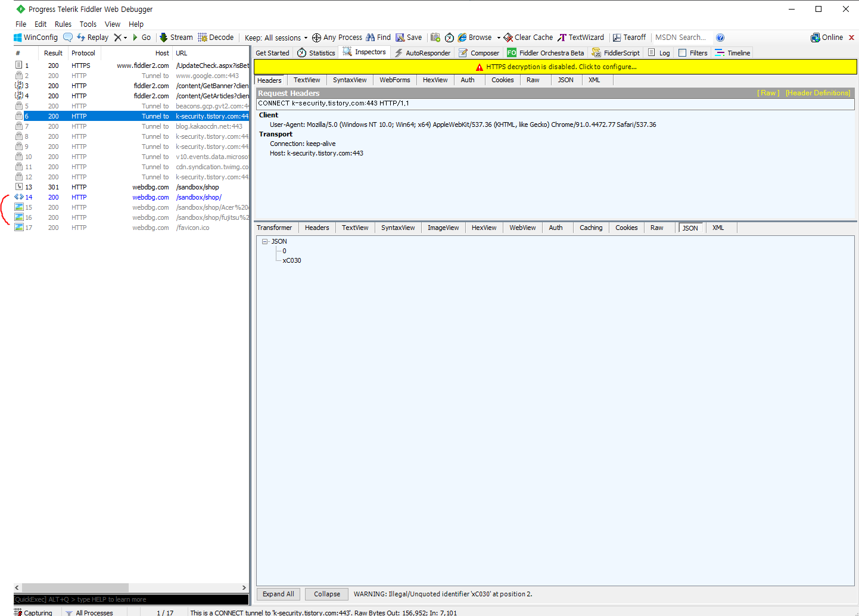Viewport: 859px width, 616px height.
Task: Click the session list right scroll arrow
Action: coord(244,587)
